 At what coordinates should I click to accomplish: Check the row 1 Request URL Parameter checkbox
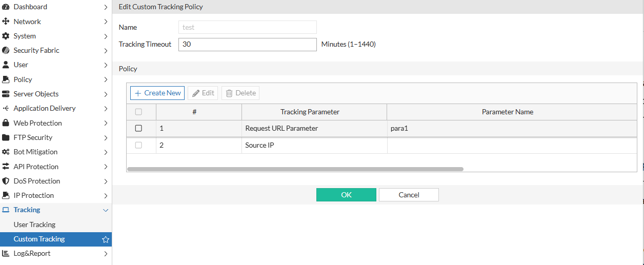(x=138, y=128)
